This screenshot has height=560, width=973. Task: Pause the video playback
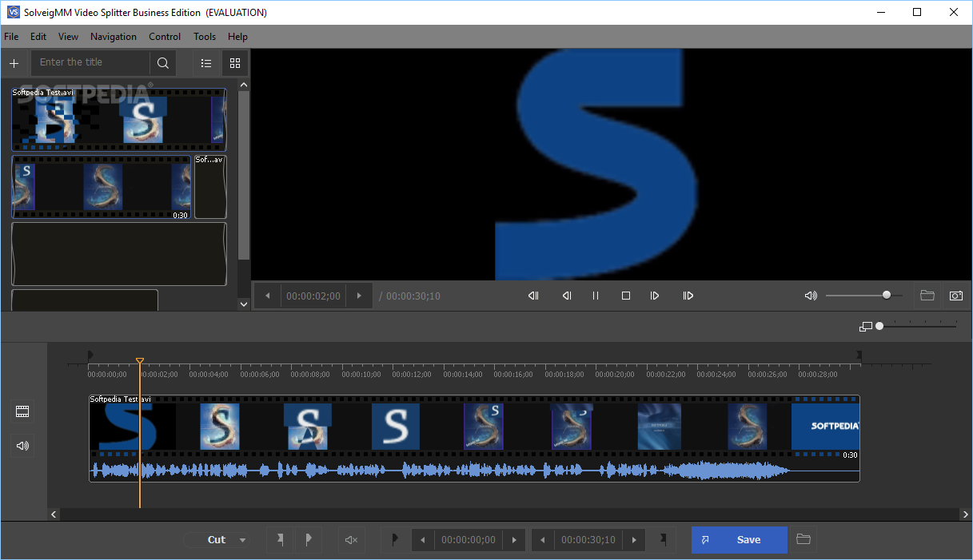(x=596, y=296)
